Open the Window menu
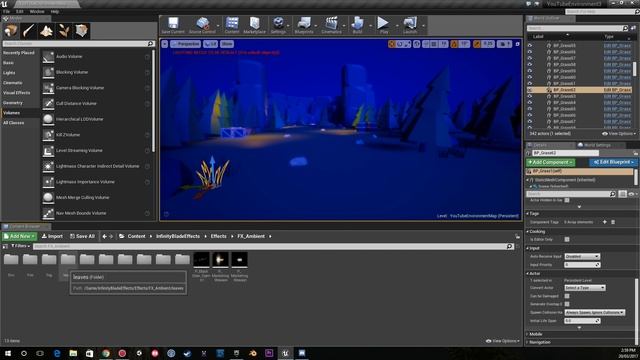This screenshot has height=360, width=640. [x=37, y=11]
